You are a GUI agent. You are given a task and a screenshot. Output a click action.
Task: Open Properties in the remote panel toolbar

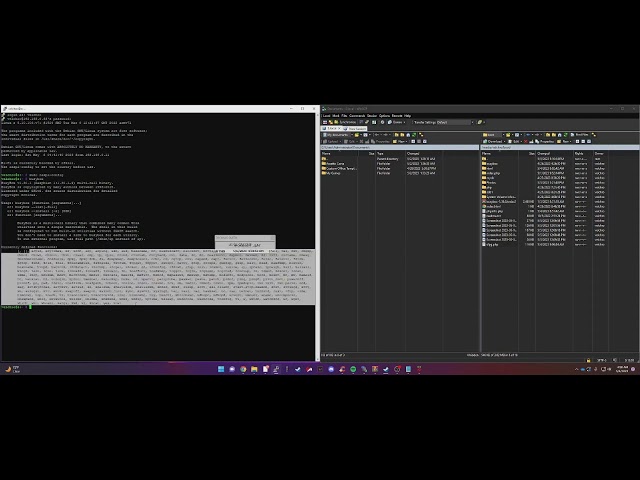(544, 141)
